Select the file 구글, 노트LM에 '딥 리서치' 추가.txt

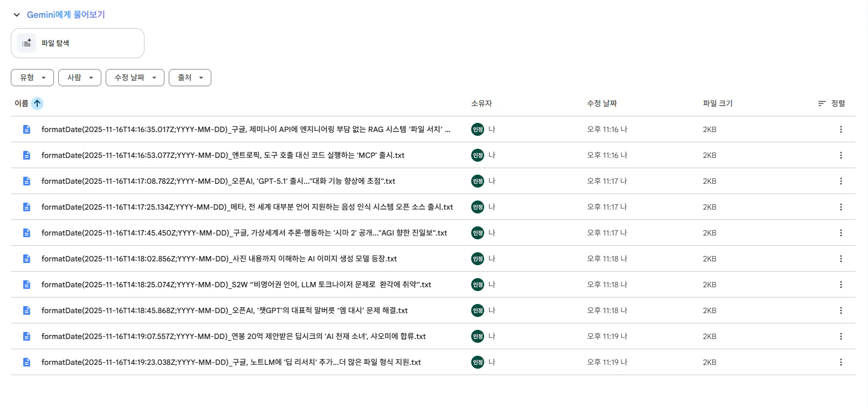231,362
